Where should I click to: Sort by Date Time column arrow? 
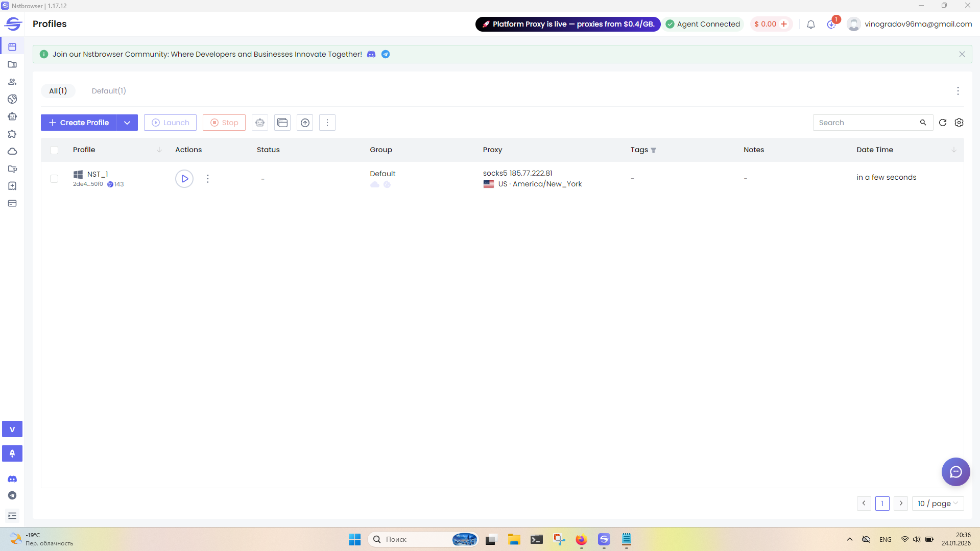coord(954,150)
